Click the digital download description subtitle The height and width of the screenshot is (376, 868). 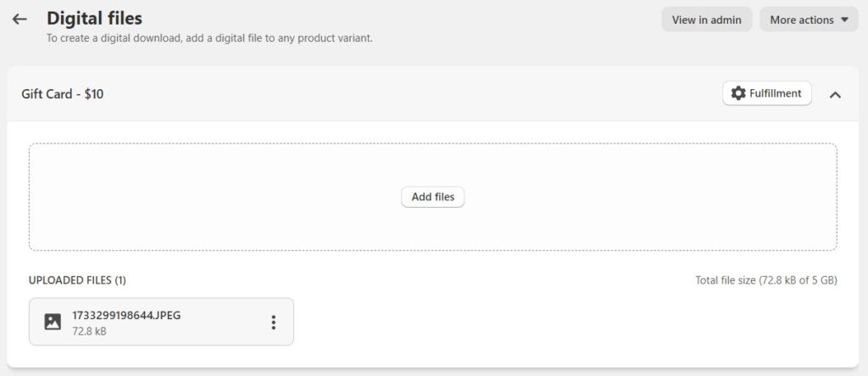(x=209, y=38)
